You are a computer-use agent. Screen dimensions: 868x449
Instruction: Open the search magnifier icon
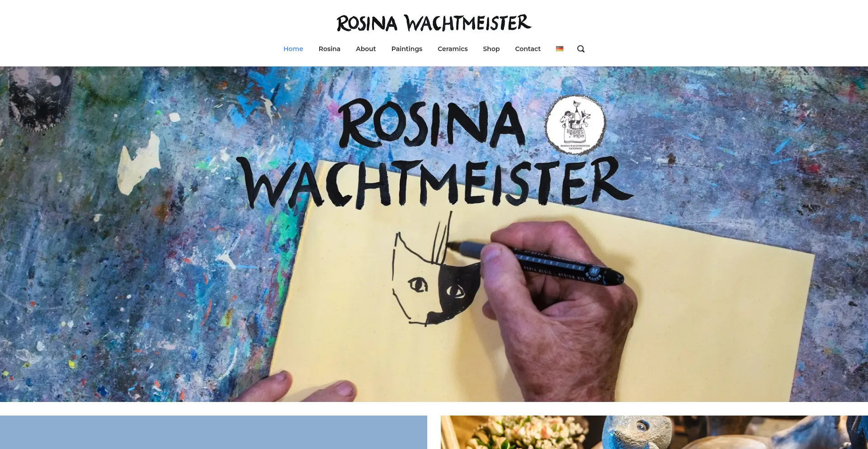pos(581,49)
